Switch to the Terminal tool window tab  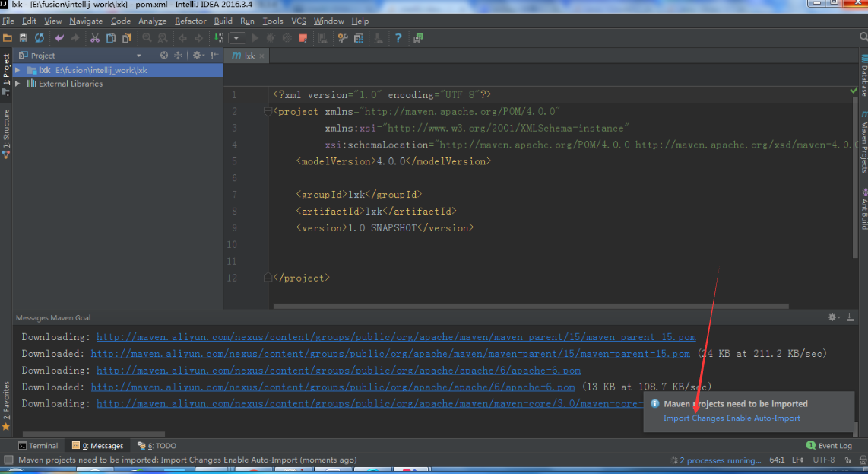38,446
